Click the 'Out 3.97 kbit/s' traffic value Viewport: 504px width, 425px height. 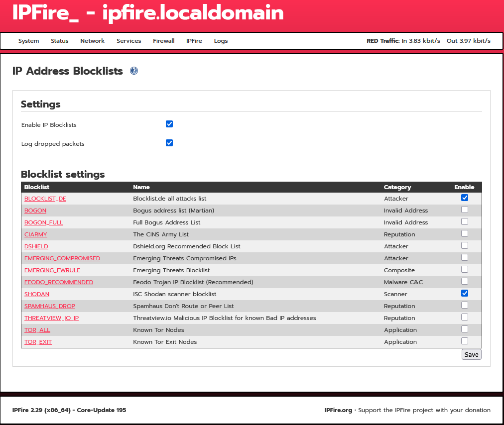pyautogui.click(x=468, y=41)
